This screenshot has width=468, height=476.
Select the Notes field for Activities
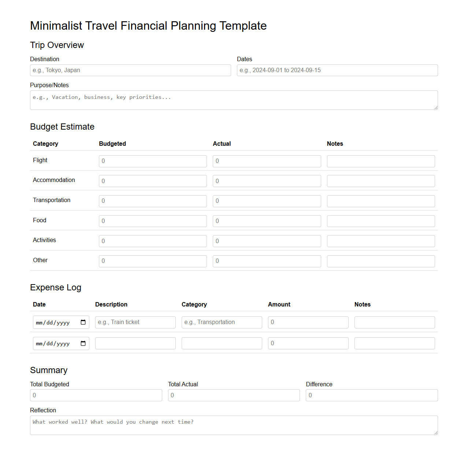pyautogui.click(x=380, y=241)
